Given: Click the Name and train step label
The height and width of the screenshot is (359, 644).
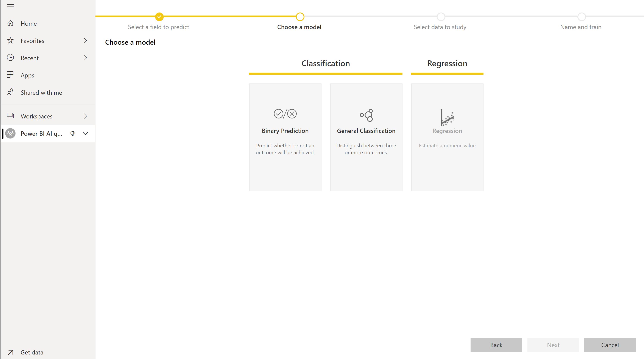Looking at the screenshot, I should coord(581,27).
